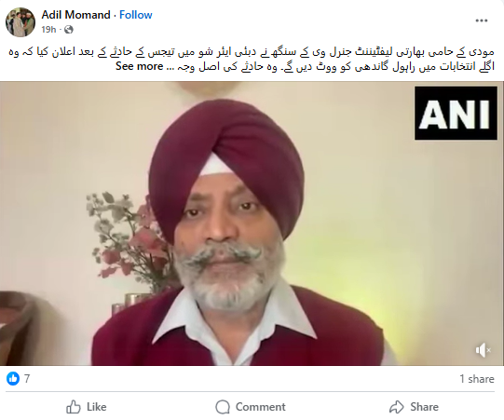Follow Adil Momand
This screenshot has width=504, height=420.
136,15
